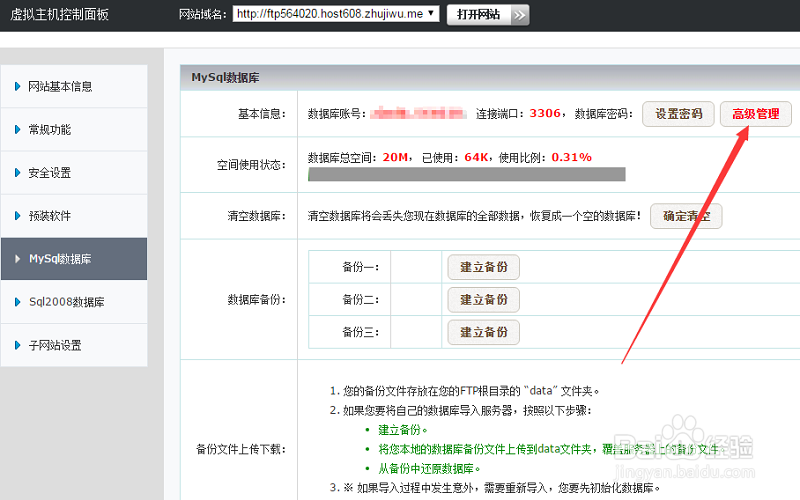Click the 数据库备份 row label

tap(257, 299)
